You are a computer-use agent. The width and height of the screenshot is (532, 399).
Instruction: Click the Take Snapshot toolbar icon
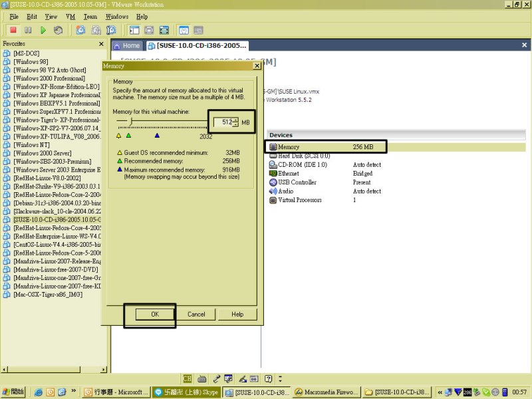point(80,30)
